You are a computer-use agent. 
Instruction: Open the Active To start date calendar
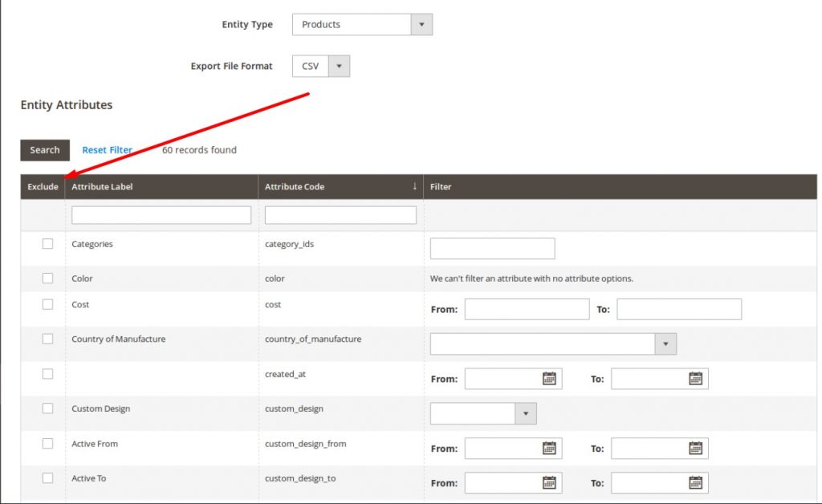549,482
